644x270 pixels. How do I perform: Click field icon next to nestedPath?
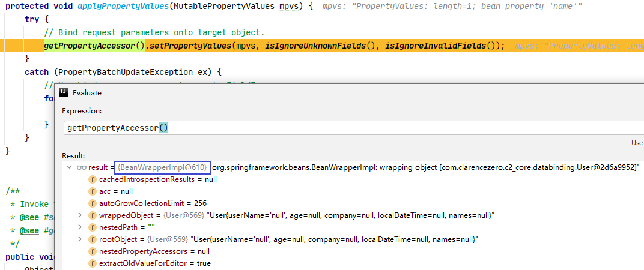pos(93,227)
